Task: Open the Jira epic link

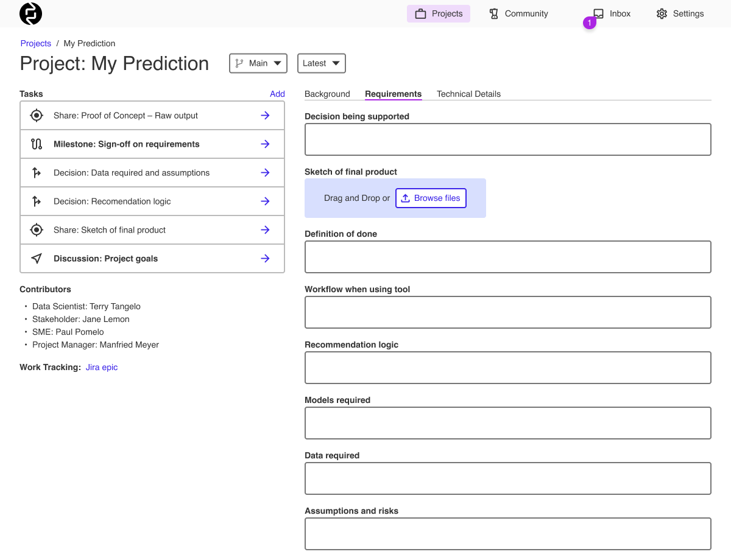Action: (x=101, y=367)
